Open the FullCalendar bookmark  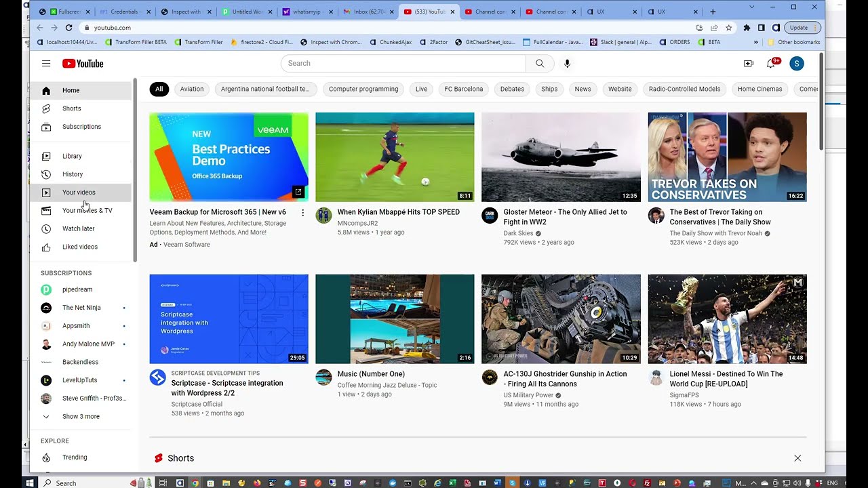point(553,42)
